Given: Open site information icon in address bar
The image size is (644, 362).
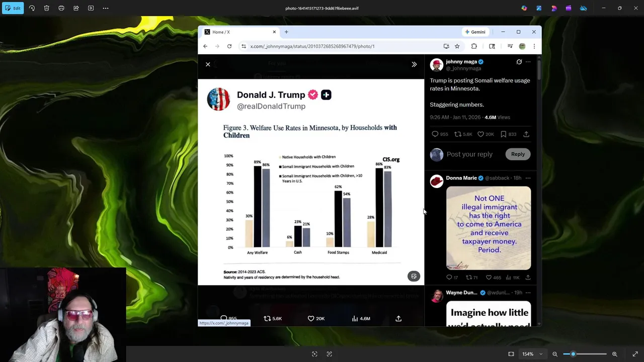Looking at the screenshot, I should pos(244,46).
